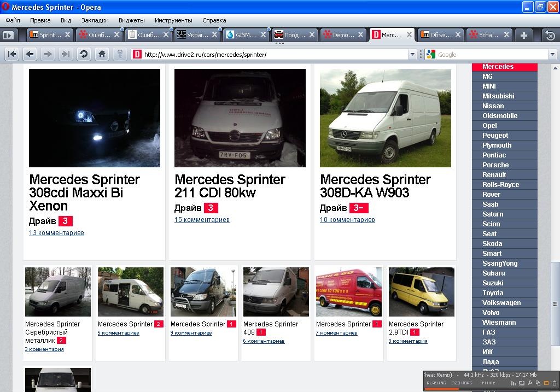Open the 7RV-FO5 plate Sprinter photo

[x=240, y=118]
